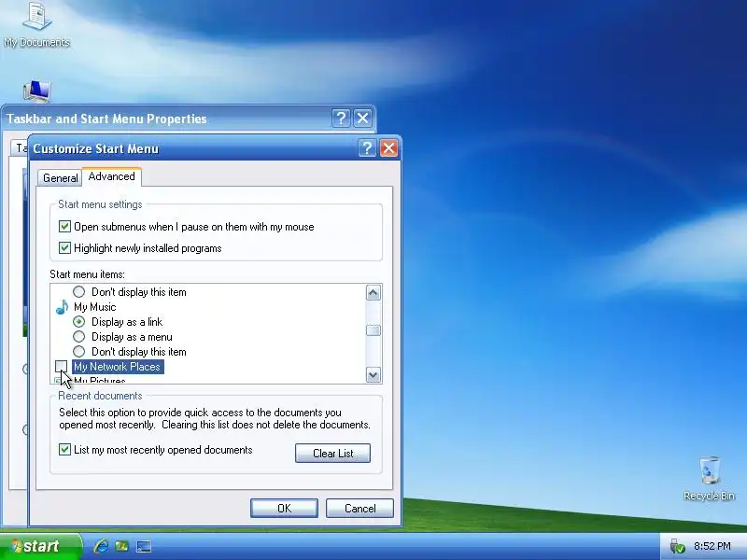Click the My Music note icon
Viewport: 747px width, 560px height.
tap(62, 307)
